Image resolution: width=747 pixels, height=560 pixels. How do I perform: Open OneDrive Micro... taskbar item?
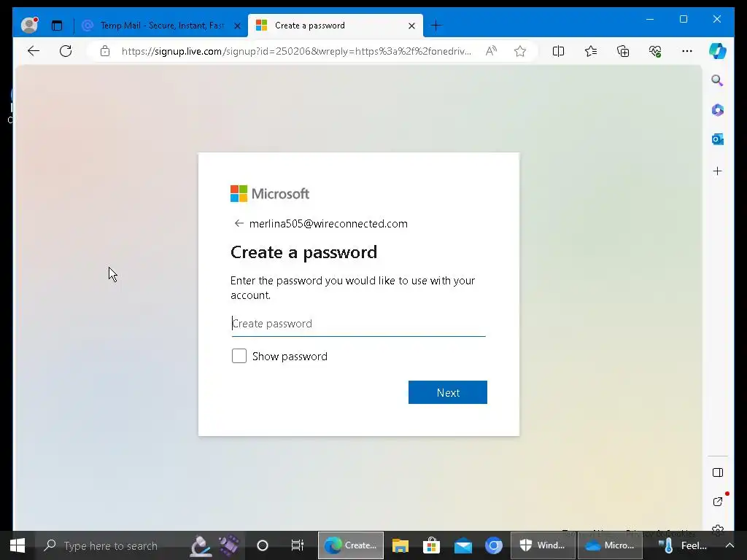(x=610, y=545)
